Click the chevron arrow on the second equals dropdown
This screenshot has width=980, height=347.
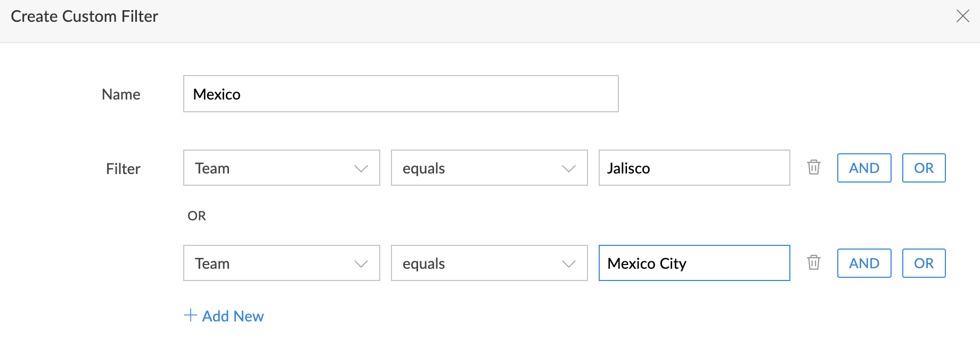(569, 264)
